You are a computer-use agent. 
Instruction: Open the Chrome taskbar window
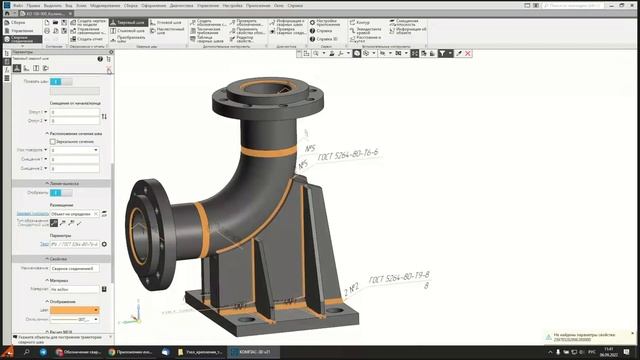click(130, 352)
